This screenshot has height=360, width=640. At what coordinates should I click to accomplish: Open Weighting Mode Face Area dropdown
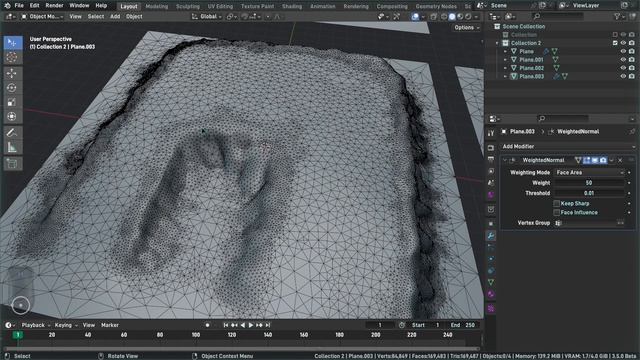tap(589, 172)
